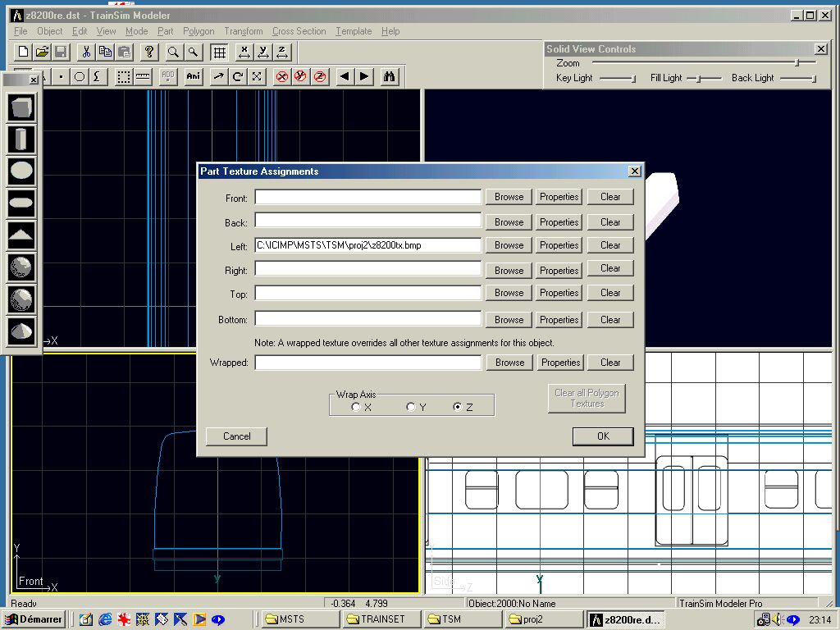
Task: Confirm texture assignments with OK
Action: tap(603, 436)
